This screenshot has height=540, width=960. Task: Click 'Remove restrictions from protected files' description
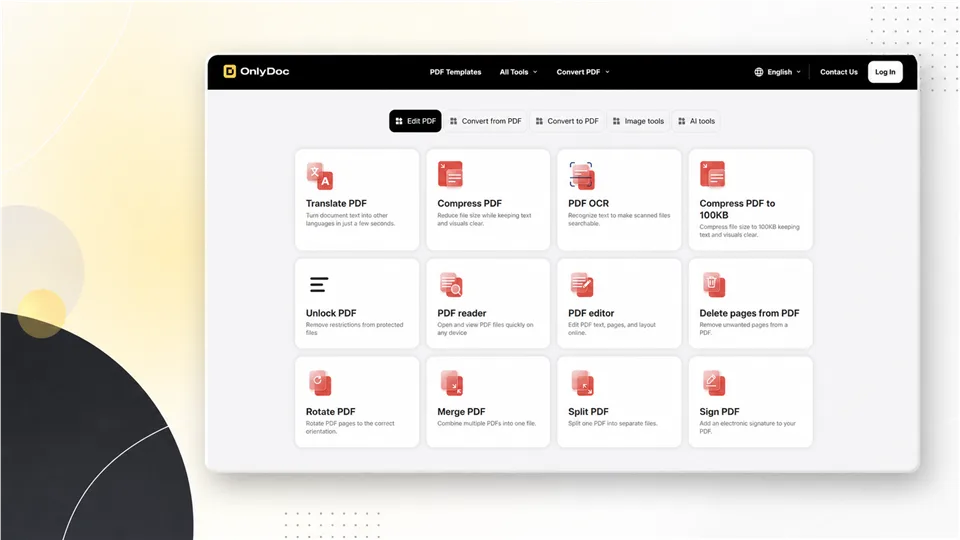(354, 329)
